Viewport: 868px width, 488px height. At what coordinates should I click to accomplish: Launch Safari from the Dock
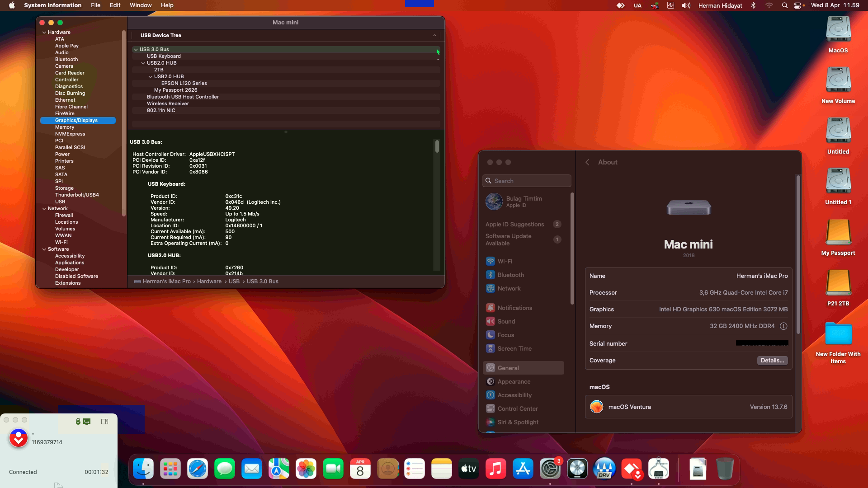(x=198, y=469)
